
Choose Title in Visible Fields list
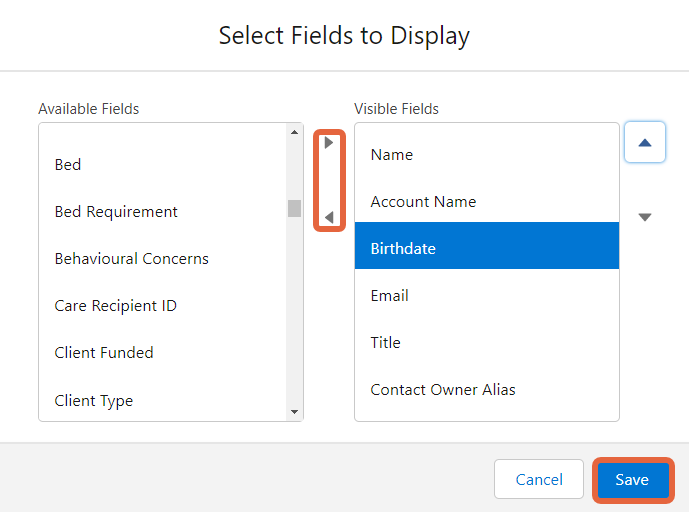pyautogui.click(x=487, y=343)
